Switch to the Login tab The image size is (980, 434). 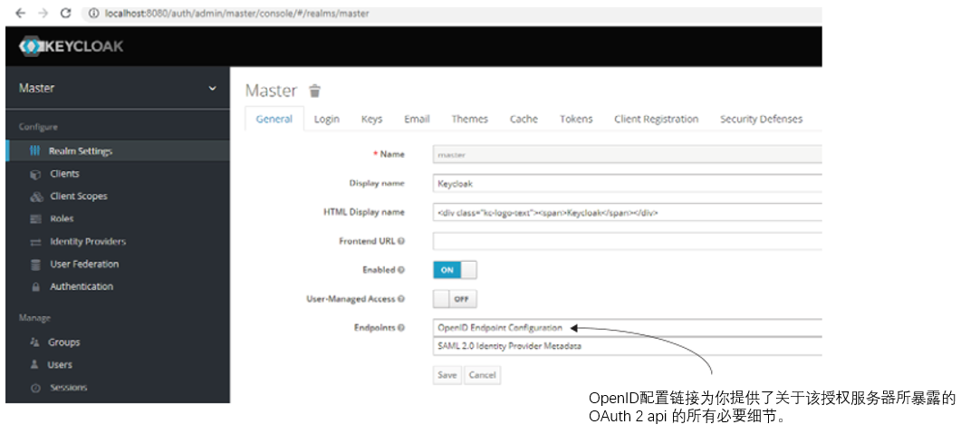click(x=327, y=119)
